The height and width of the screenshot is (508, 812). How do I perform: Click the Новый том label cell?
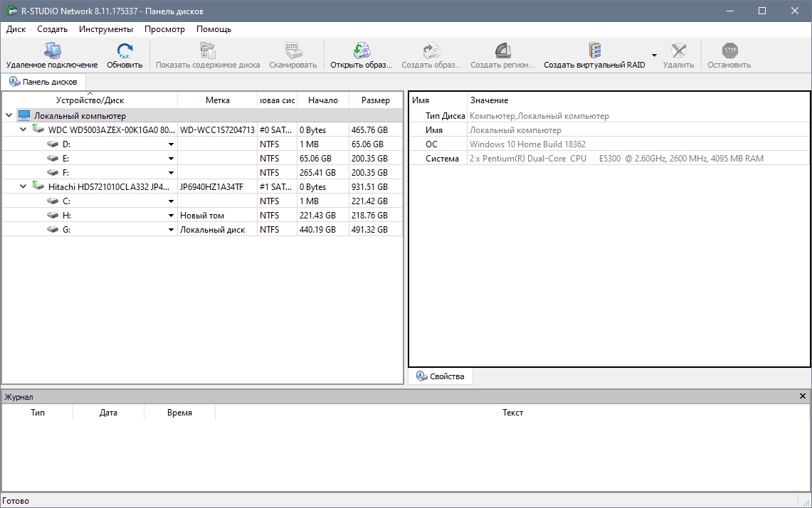pos(202,216)
